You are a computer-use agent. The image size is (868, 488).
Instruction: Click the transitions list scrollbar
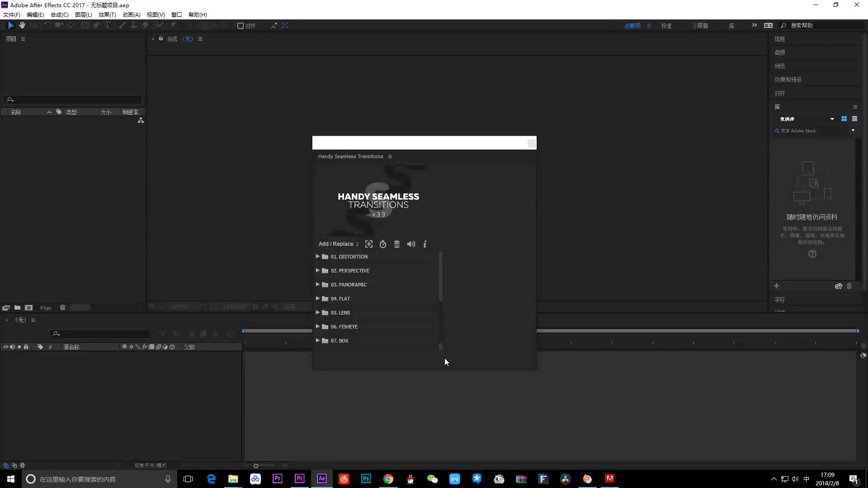pyautogui.click(x=440, y=277)
